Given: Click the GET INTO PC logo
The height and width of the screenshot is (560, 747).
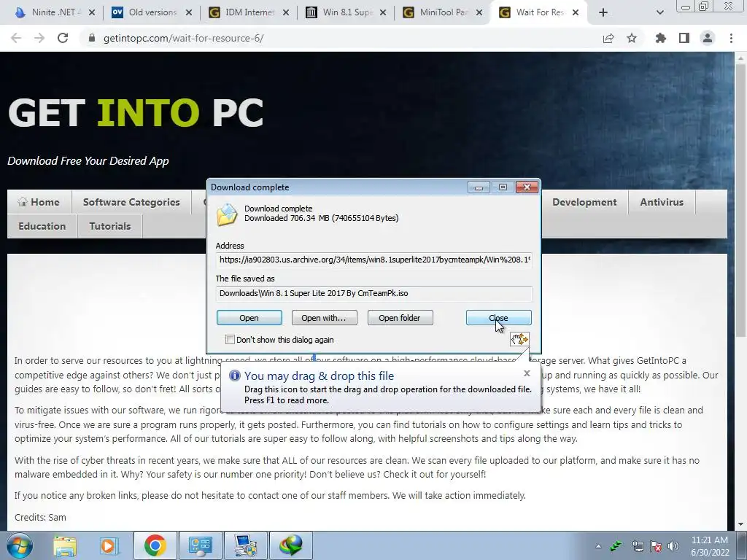Looking at the screenshot, I should pyautogui.click(x=136, y=113).
